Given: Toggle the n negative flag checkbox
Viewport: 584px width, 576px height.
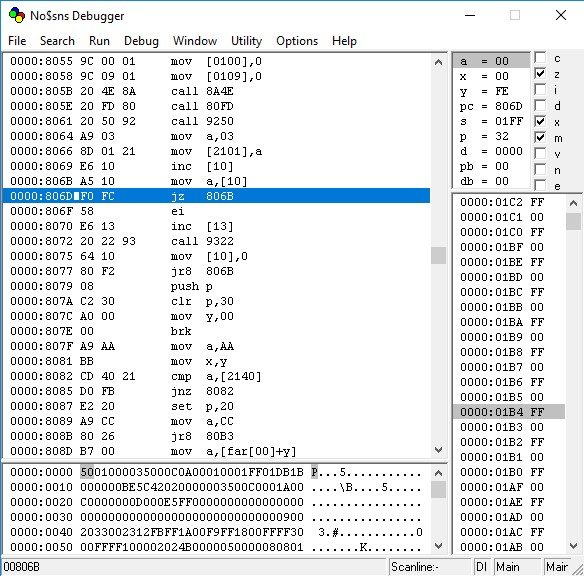Looking at the screenshot, I should [540, 169].
